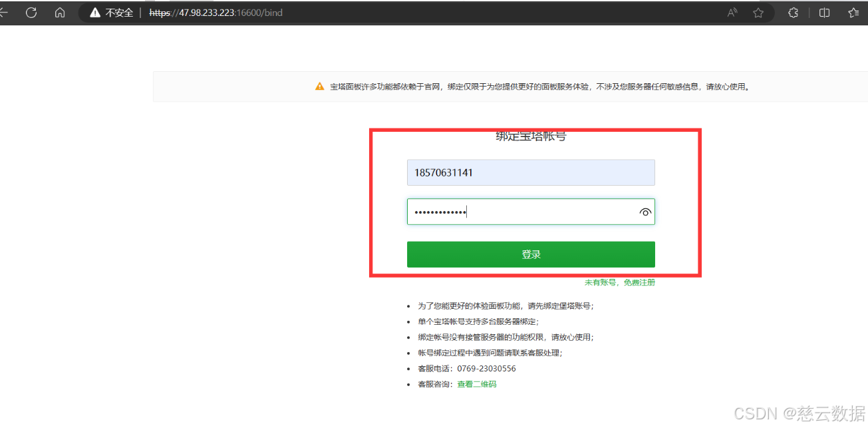Click the password input field
Screen dimensions: 868x428
tap(531, 212)
